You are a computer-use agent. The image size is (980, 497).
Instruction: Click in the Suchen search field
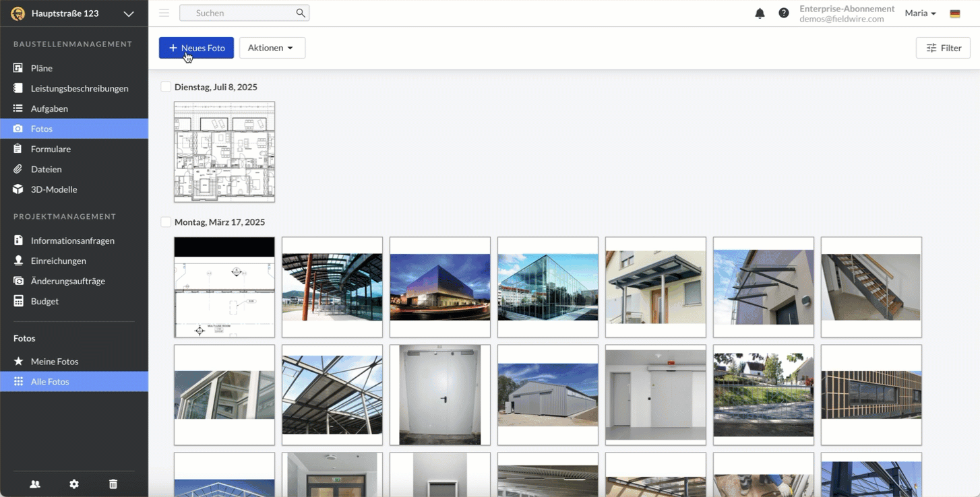[x=239, y=13]
